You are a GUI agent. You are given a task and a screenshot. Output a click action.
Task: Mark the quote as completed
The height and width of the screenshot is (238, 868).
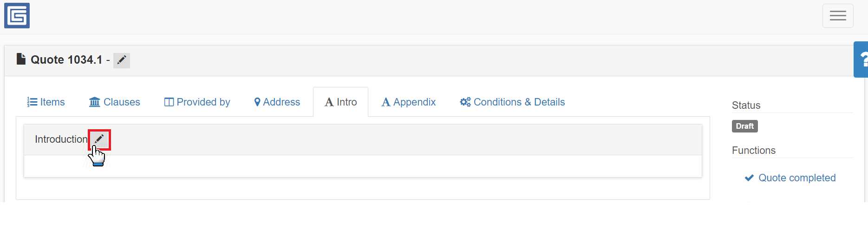click(797, 178)
